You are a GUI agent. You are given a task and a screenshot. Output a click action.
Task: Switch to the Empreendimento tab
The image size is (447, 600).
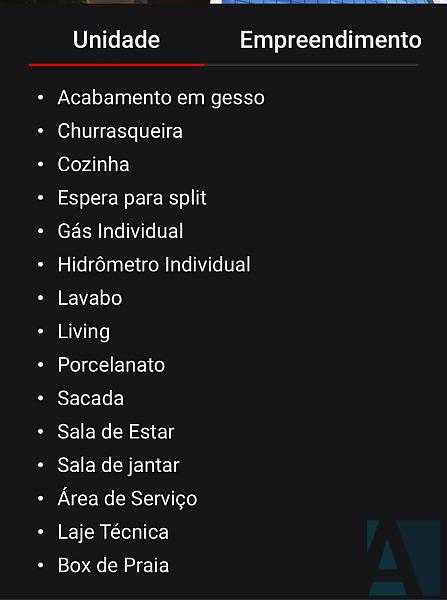pyautogui.click(x=330, y=40)
